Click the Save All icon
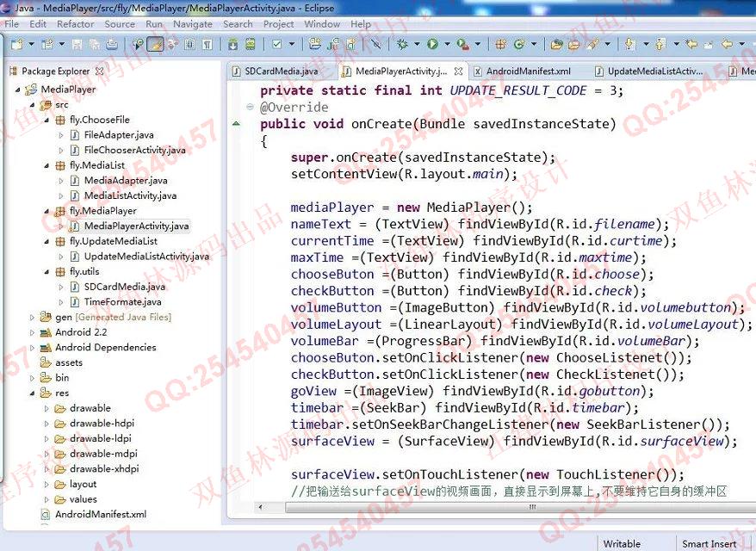The image size is (756, 551). 95,45
